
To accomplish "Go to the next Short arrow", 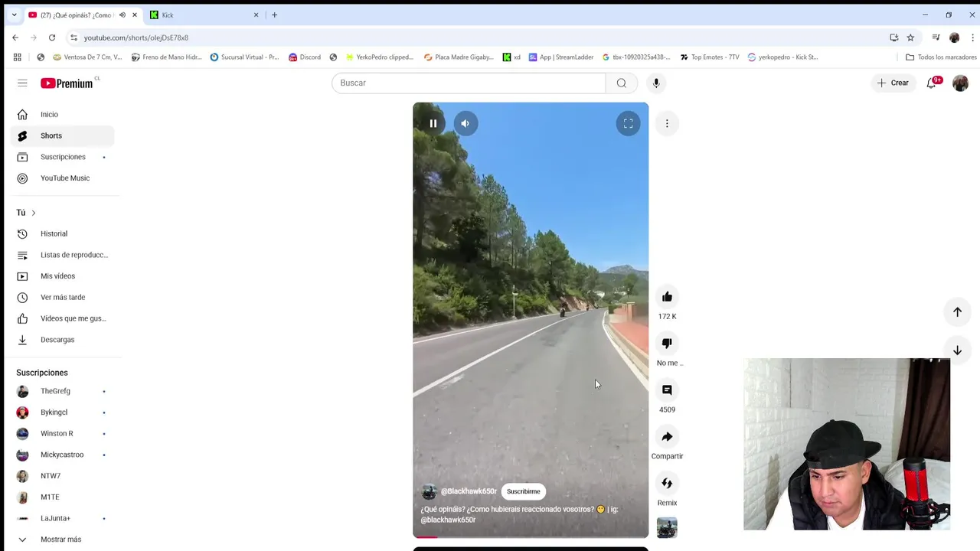I will point(957,350).
